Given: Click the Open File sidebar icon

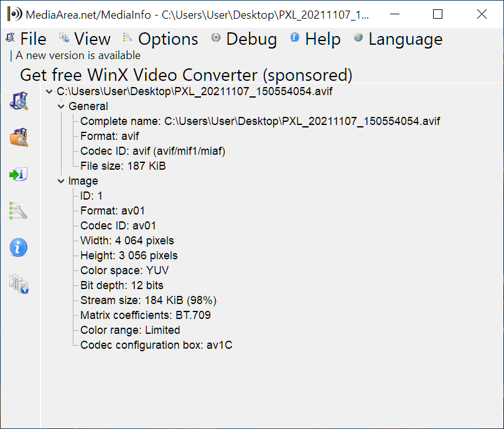Looking at the screenshot, I should coord(19,101).
